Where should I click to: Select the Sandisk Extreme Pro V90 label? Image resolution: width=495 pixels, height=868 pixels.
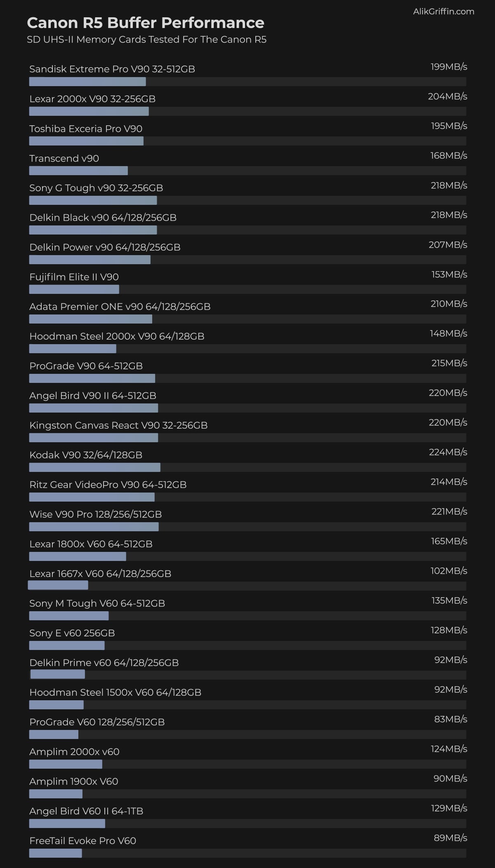(112, 69)
